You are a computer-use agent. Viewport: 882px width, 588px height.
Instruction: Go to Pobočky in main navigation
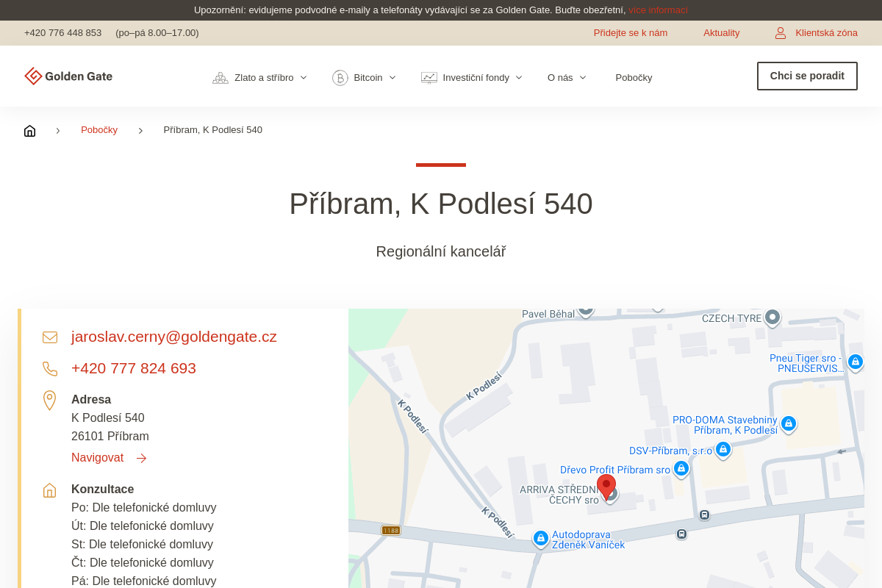click(x=634, y=78)
